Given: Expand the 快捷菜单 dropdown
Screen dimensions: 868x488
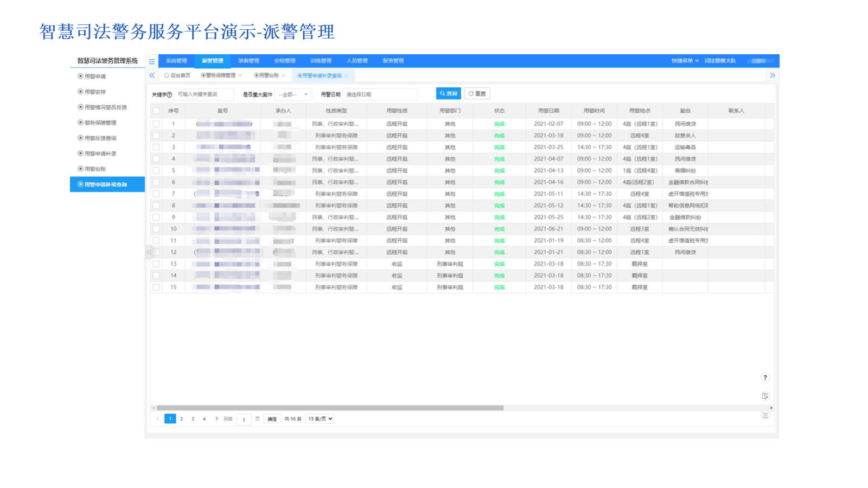Looking at the screenshot, I should 685,61.
